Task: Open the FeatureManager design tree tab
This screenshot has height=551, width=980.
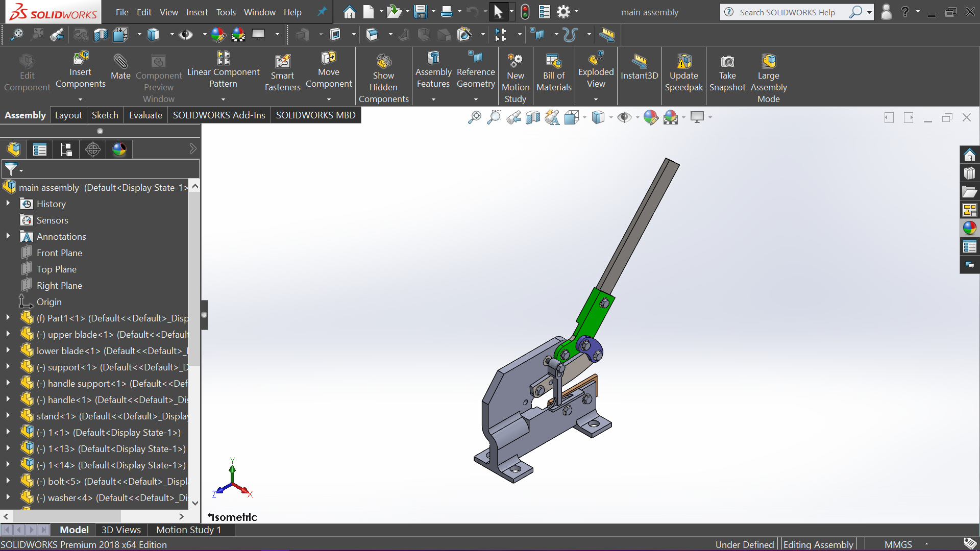Action: pyautogui.click(x=14, y=149)
